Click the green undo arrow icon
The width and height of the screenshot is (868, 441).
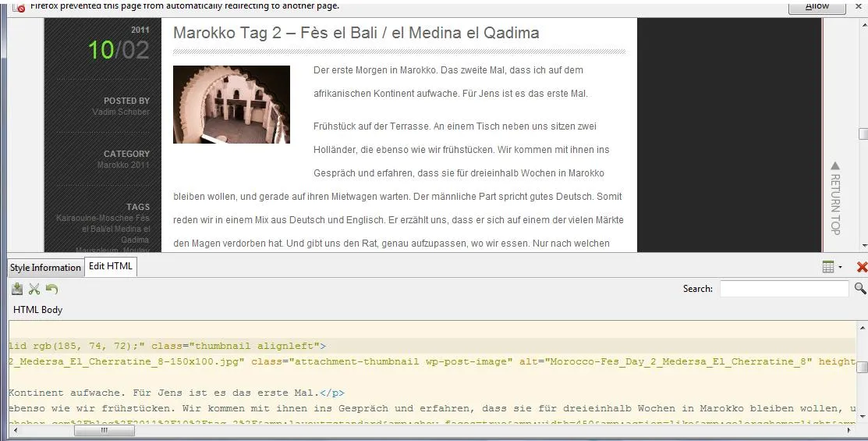pyautogui.click(x=52, y=289)
